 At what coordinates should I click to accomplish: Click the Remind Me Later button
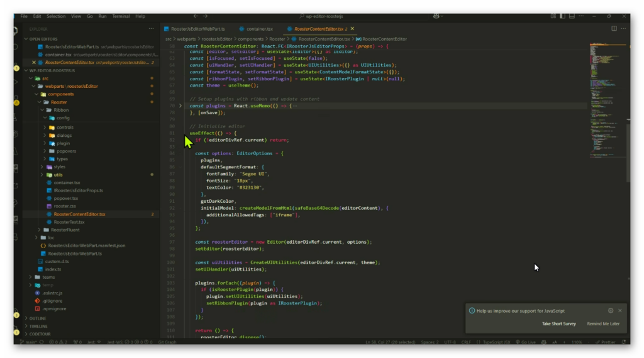[x=603, y=323]
